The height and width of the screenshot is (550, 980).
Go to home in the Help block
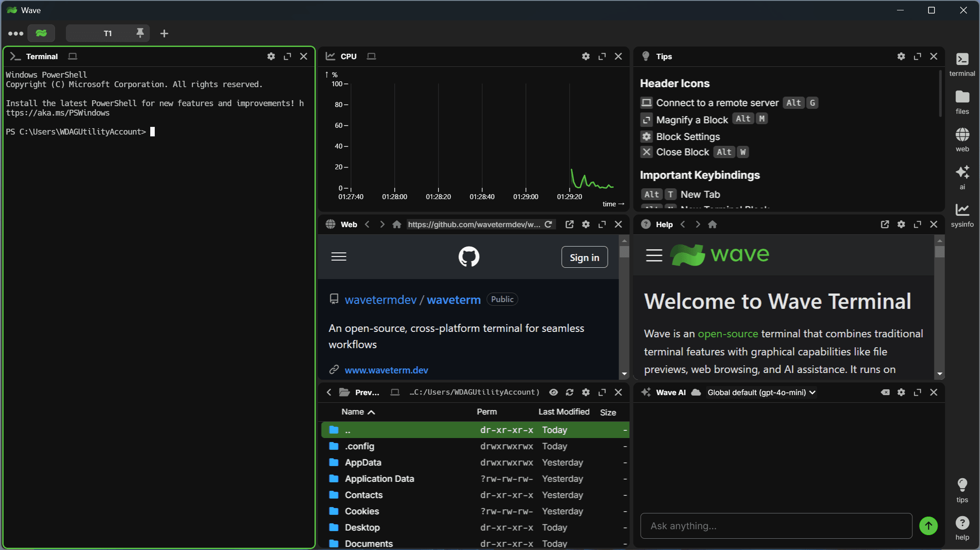pos(712,224)
